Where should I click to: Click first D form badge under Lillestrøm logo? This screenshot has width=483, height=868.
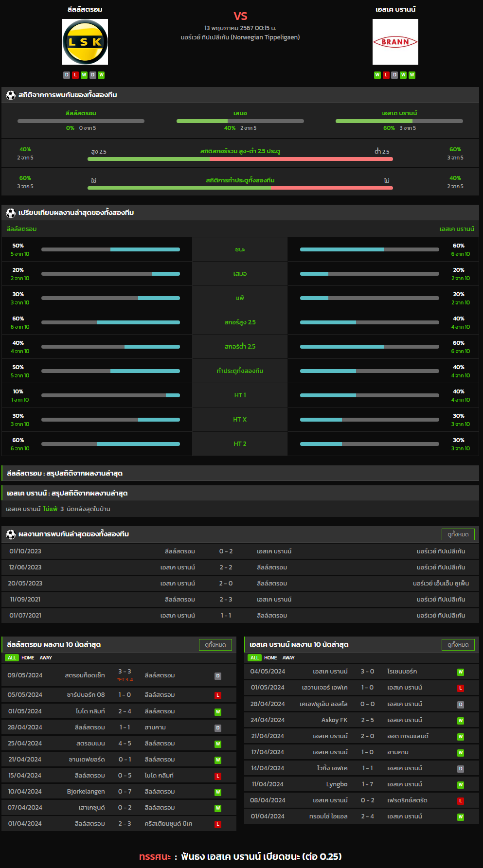pyautogui.click(x=67, y=75)
